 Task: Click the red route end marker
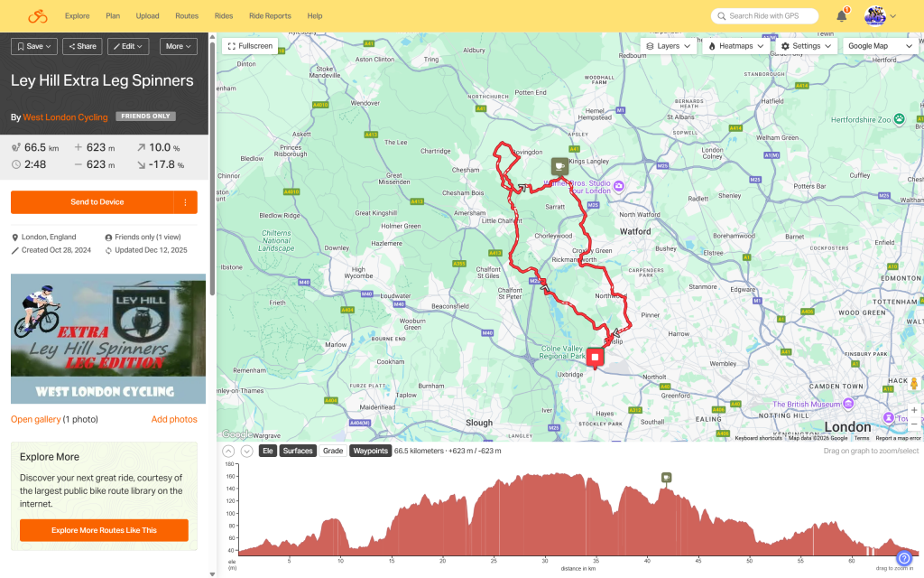[x=595, y=359]
